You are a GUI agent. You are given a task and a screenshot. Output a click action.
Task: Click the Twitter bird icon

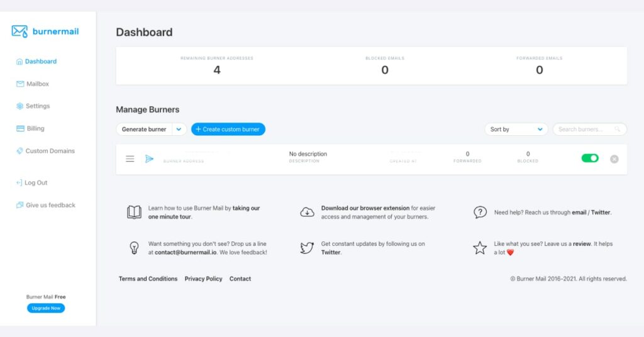click(307, 248)
